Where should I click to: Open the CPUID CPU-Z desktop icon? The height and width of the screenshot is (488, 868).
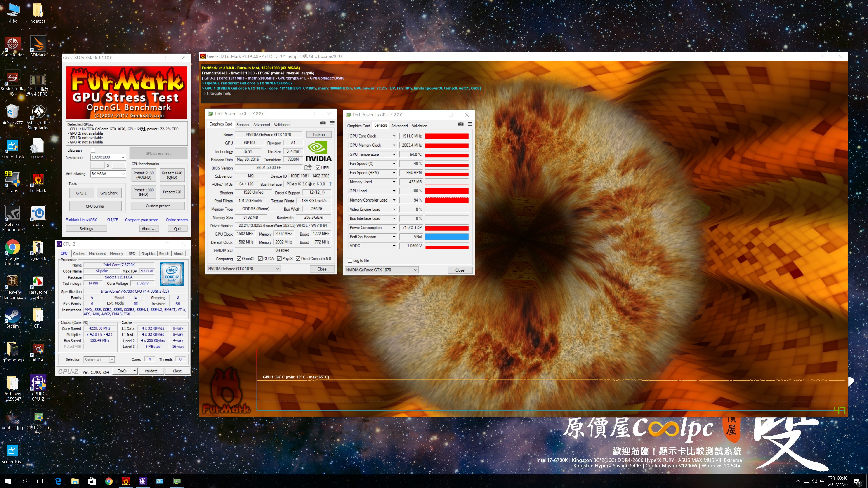pos(38,388)
